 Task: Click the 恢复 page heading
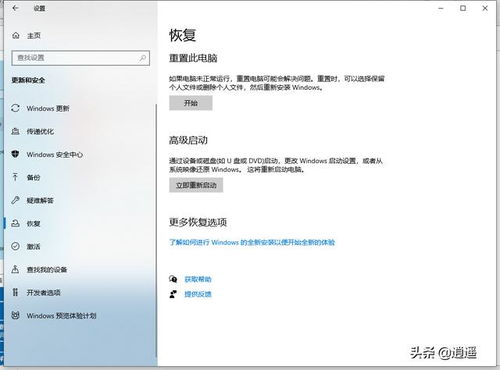[182, 35]
